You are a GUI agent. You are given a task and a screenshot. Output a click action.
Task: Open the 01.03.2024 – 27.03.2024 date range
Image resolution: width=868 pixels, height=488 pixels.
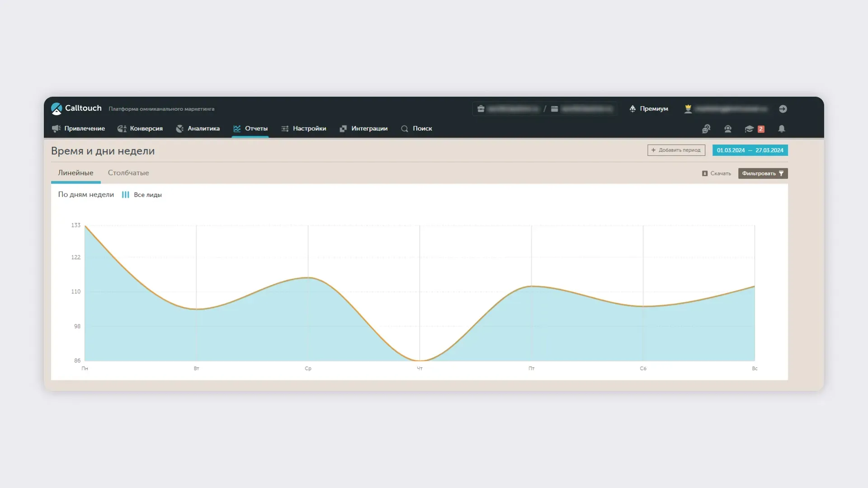(x=750, y=150)
